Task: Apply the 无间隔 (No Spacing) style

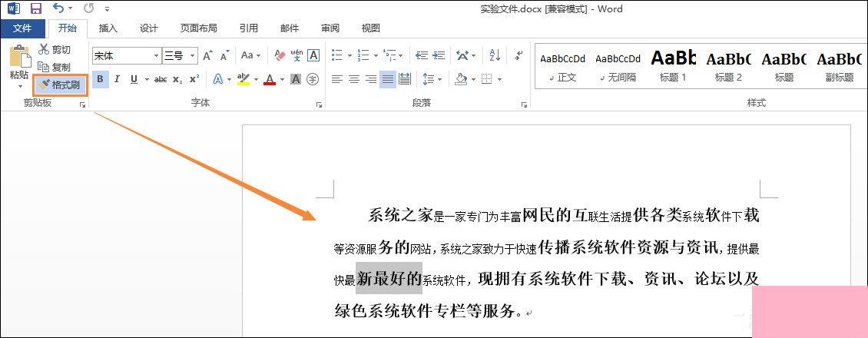Action: tap(618, 66)
